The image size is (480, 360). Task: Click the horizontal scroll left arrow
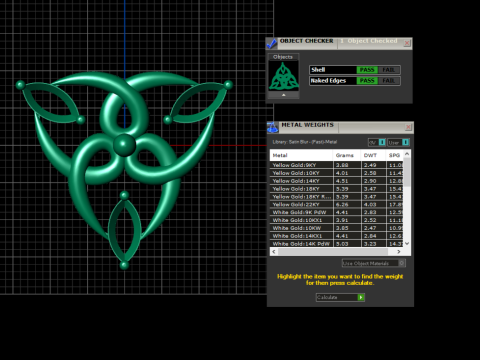pyautogui.click(x=274, y=252)
